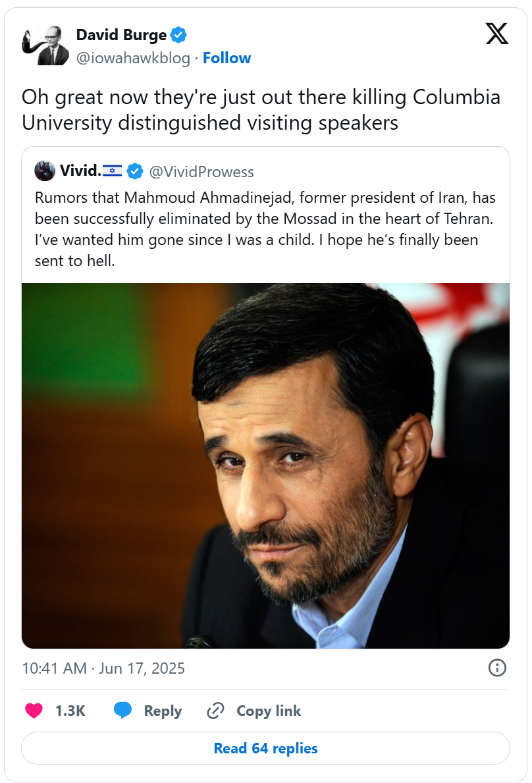Click the Reply text label
Viewport: 532px width, 783px height.
point(163,711)
